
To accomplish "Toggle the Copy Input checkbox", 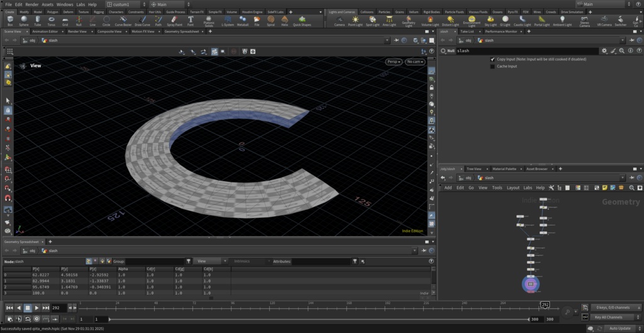I will 492,59.
